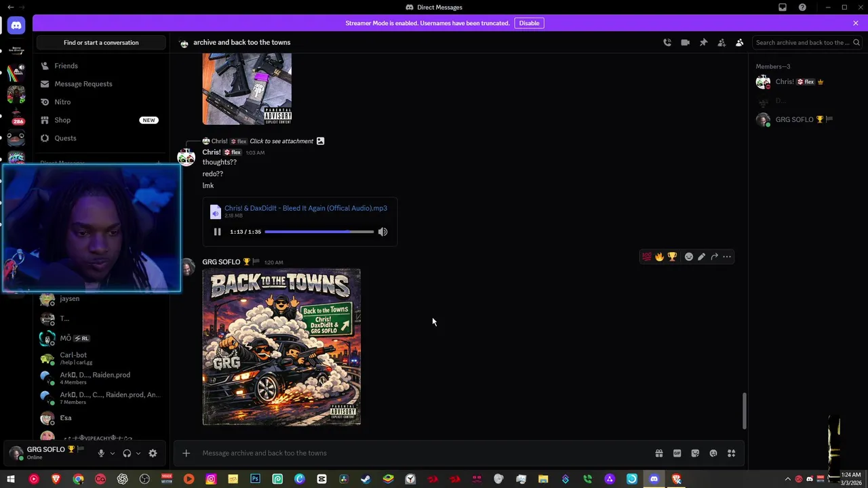Edit the hovered message with the pencil icon

[701, 257]
